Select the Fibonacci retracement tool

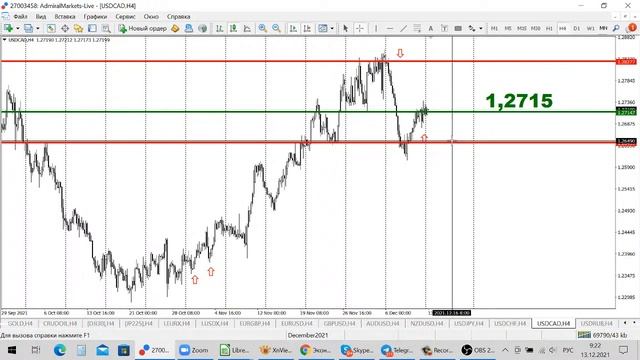coord(417,28)
